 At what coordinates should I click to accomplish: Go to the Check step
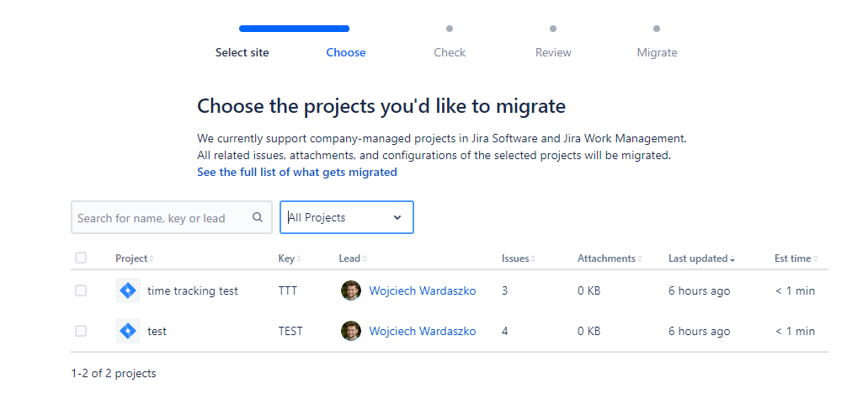[x=450, y=52]
